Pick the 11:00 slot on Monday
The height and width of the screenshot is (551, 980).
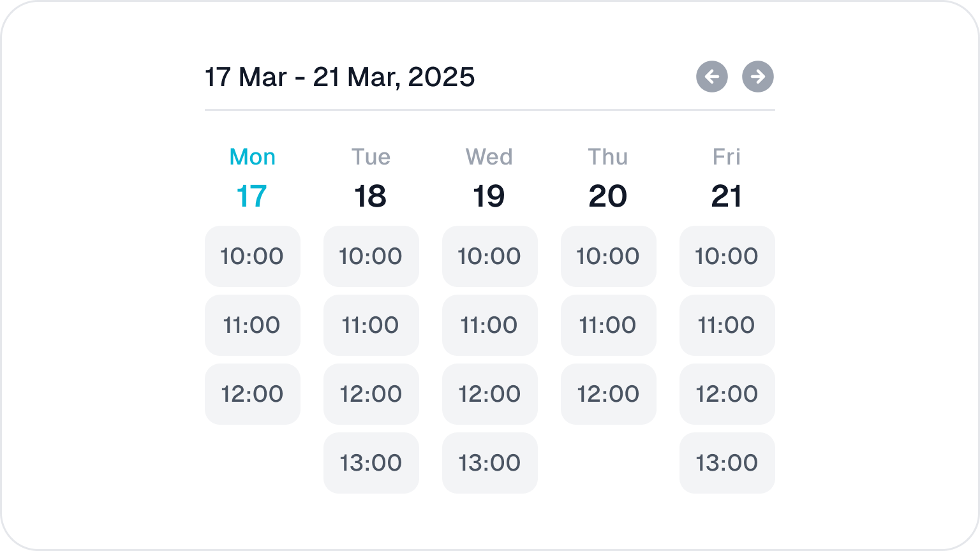252,325
